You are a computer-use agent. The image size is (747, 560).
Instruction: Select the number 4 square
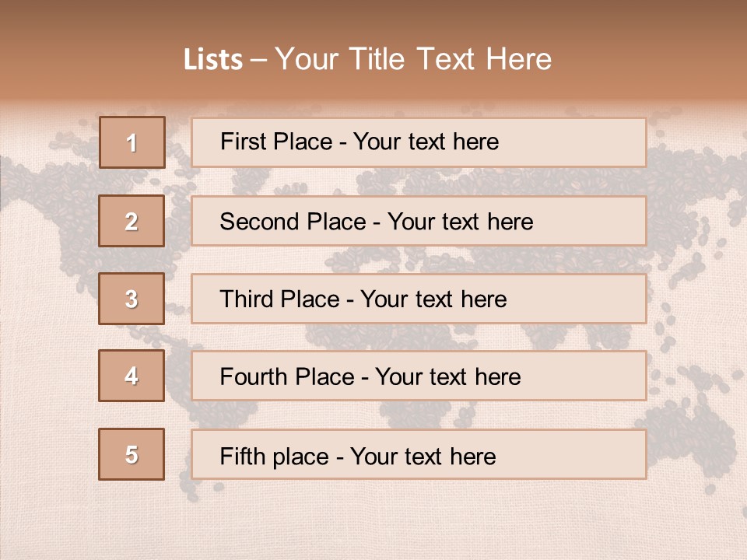tap(132, 376)
